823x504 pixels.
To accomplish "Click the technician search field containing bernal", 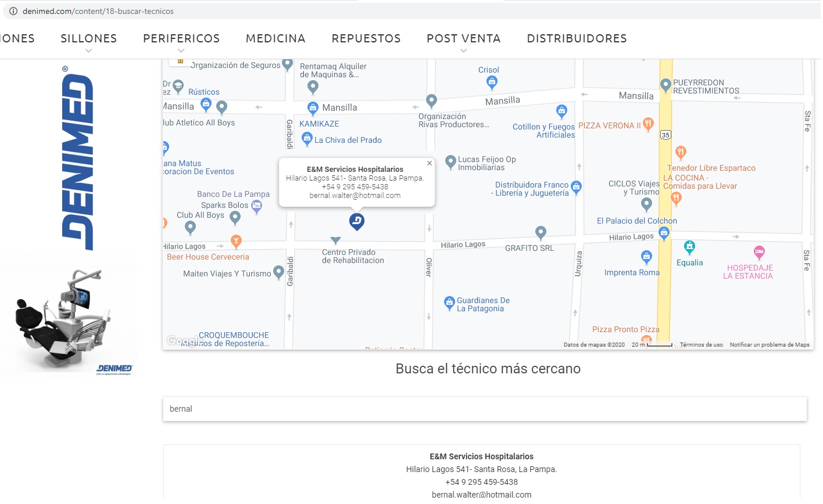I will (x=485, y=409).
